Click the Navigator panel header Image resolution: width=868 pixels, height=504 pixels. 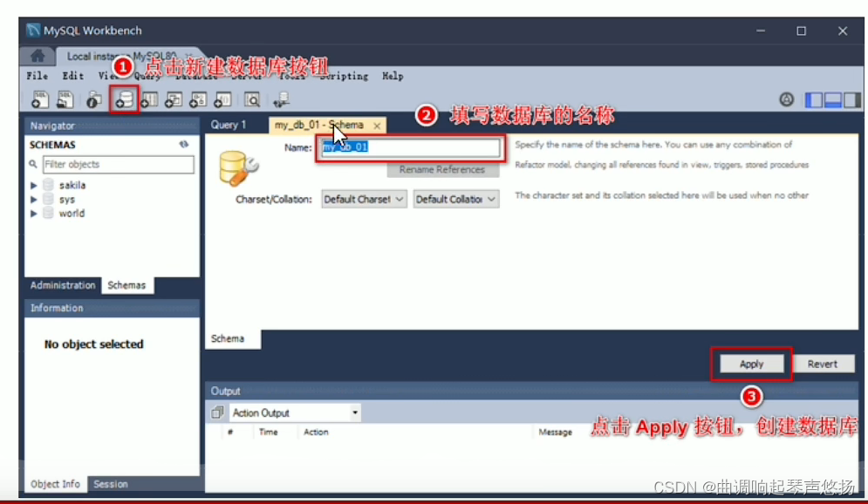[112, 126]
